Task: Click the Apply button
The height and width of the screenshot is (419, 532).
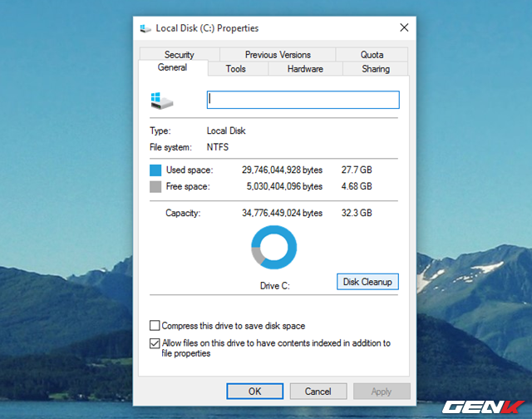Action: point(382,392)
